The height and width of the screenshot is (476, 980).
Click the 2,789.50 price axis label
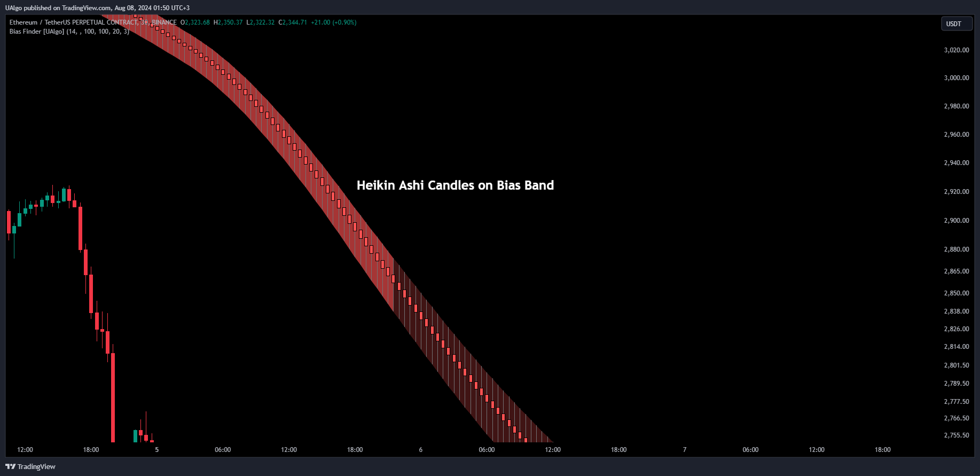pyautogui.click(x=957, y=384)
